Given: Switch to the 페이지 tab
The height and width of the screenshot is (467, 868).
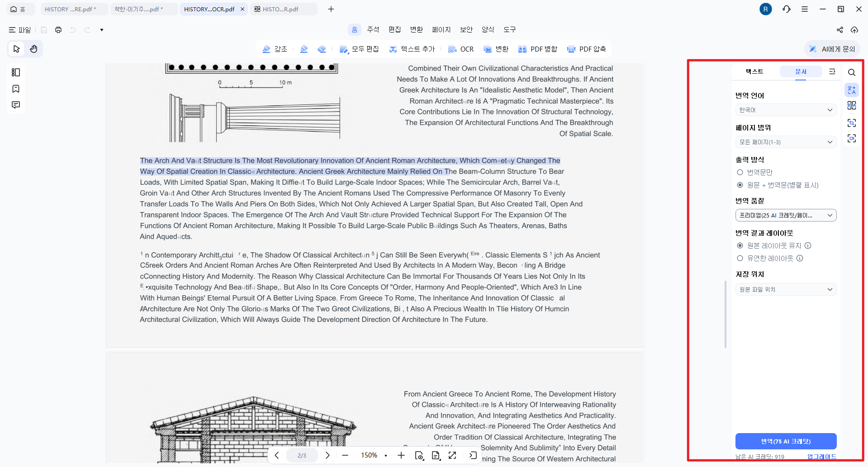Looking at the screenshot, I should [x=441, y=29].
